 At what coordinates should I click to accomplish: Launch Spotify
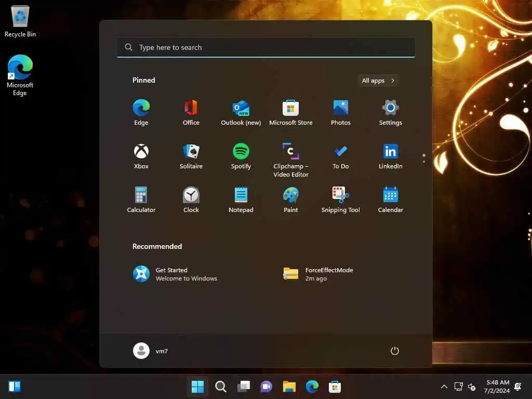241,156
